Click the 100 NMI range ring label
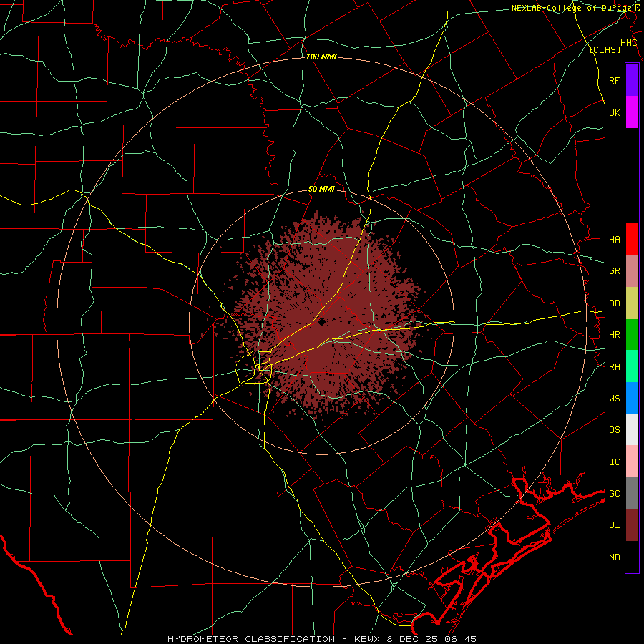Image resolution: width=644 pixels, height=644 pixels. 321,57
